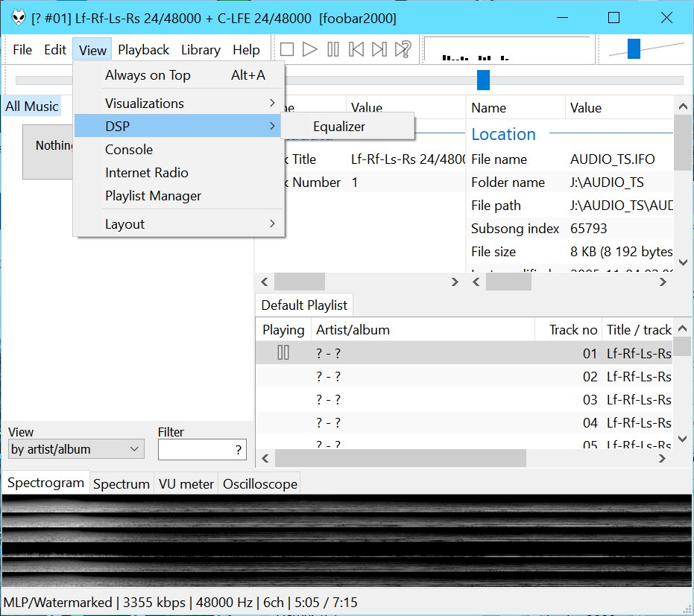The height and width of the screenshot is (616, 694).
Task: Toggle Always on Top option
Action: (148, 75)
